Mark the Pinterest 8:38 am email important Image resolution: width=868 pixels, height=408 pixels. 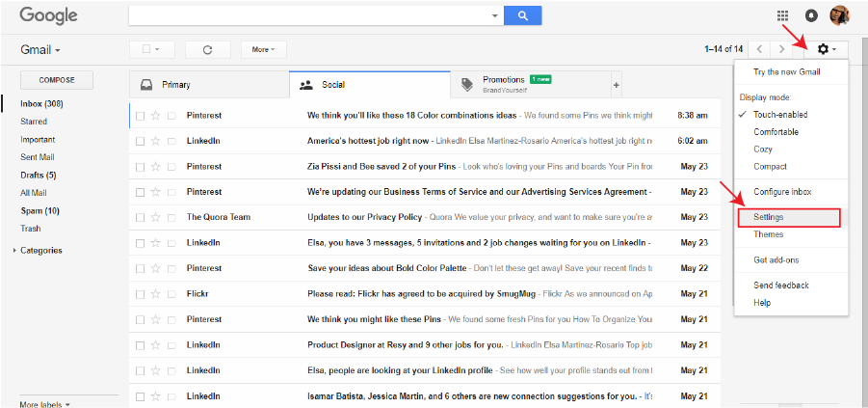(171, 116)
